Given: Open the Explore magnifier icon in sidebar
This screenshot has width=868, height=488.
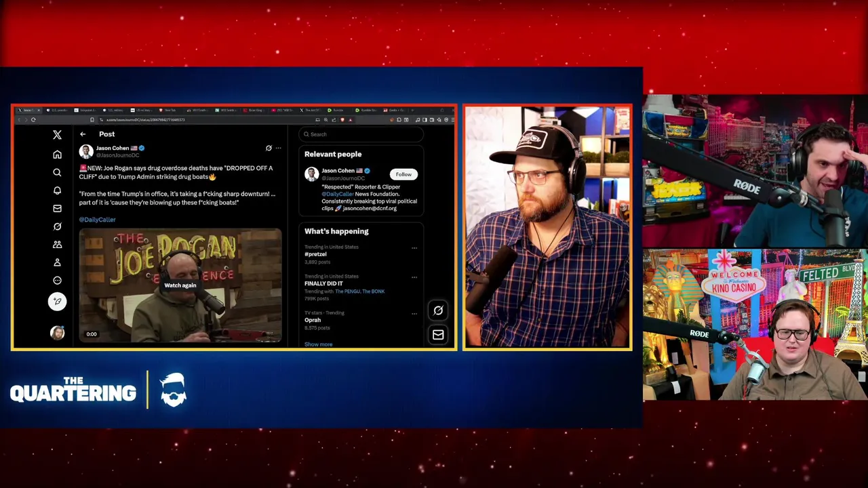Looking at the screenshot, I should tap(57, 173).
